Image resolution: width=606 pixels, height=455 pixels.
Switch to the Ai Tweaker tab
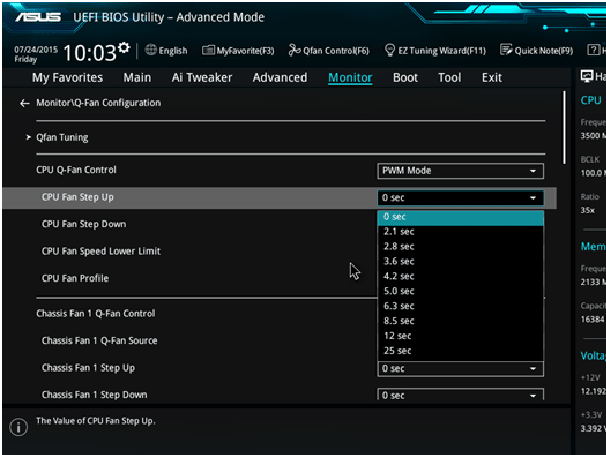click(202, 78)
